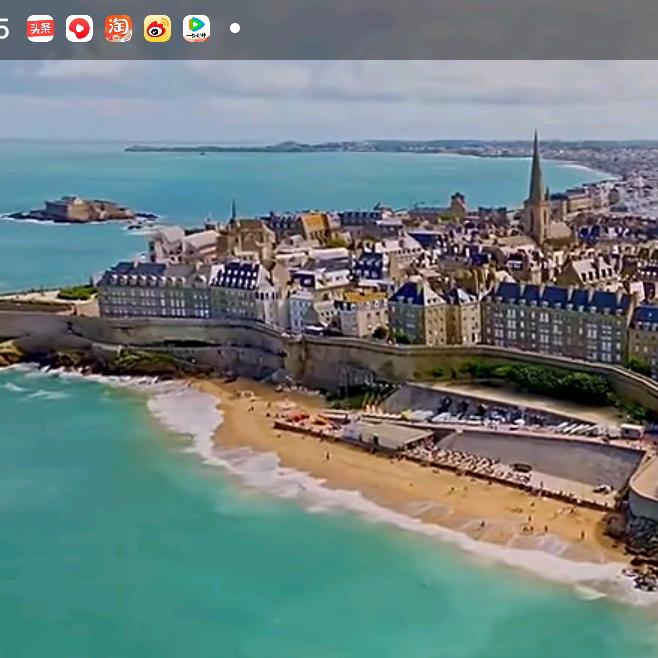The width and height of the screenshot is (658, 658).
Task: Click the cloudy sky above the town
Action: tap(330, 95)
